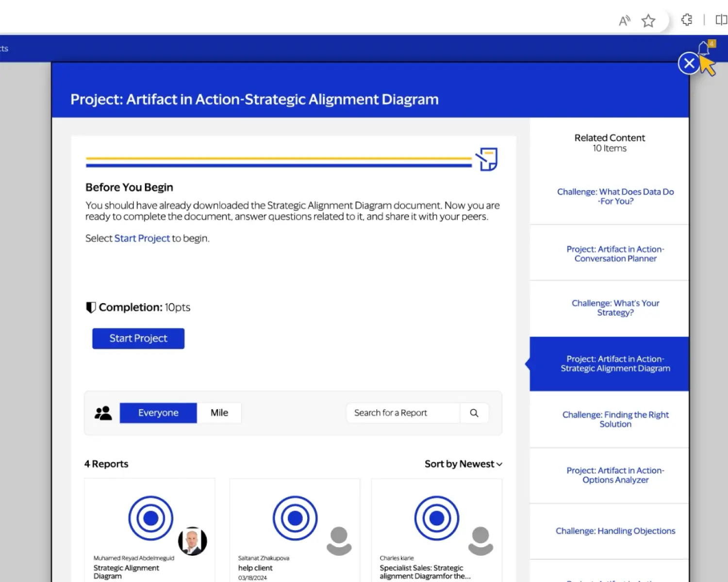The height and width of the screenshot is (582, 728).
Task: Add page to favorites with star icon
Action: (x=648, y=20)
